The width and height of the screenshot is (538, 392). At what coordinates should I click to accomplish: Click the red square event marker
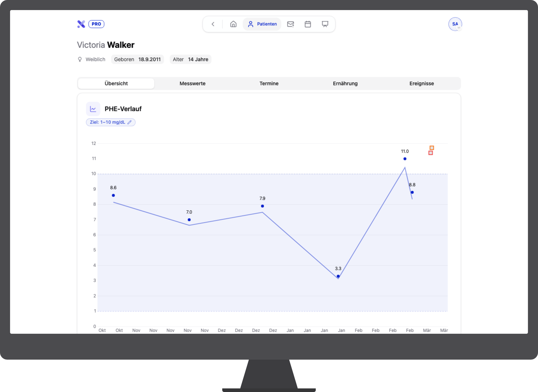(430, 153)
